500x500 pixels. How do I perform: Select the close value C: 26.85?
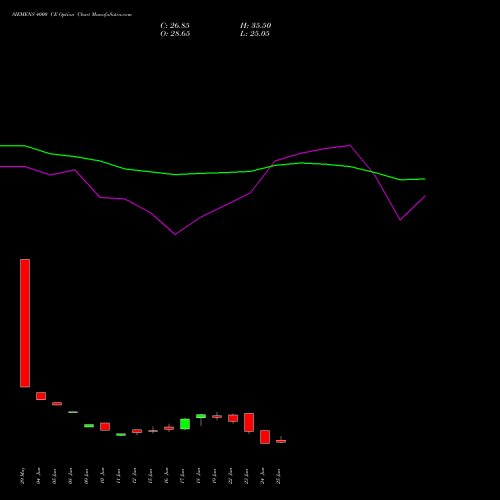coord(175,26)
